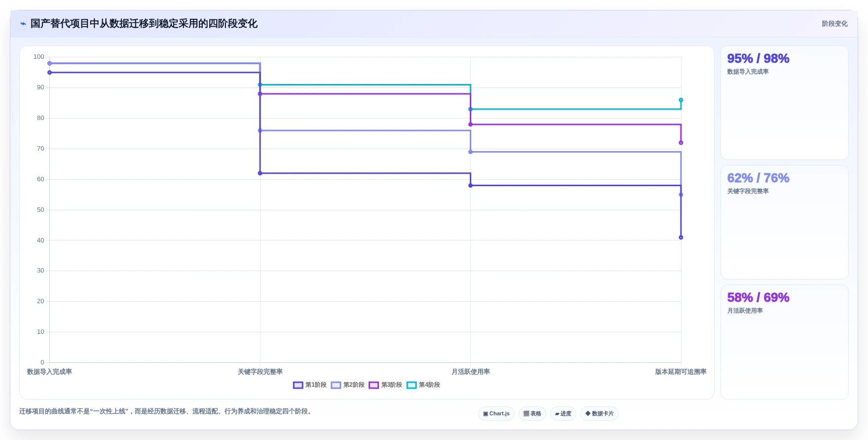Open the 62% / 76% 关键字段完整率 card

784,222
